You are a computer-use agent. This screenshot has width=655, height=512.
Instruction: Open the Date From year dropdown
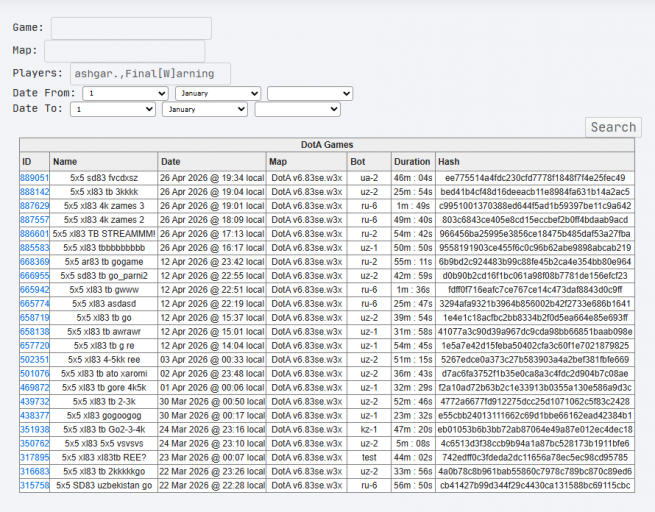310,93
